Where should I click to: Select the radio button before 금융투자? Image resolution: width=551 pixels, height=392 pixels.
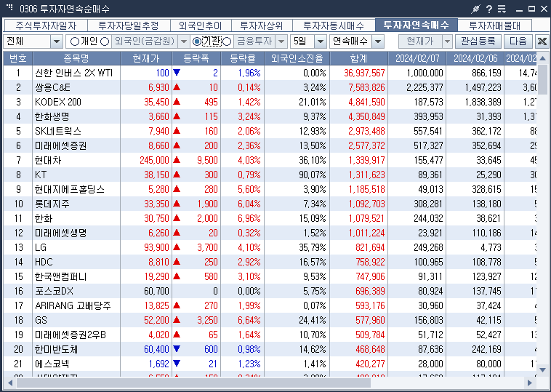227,41
